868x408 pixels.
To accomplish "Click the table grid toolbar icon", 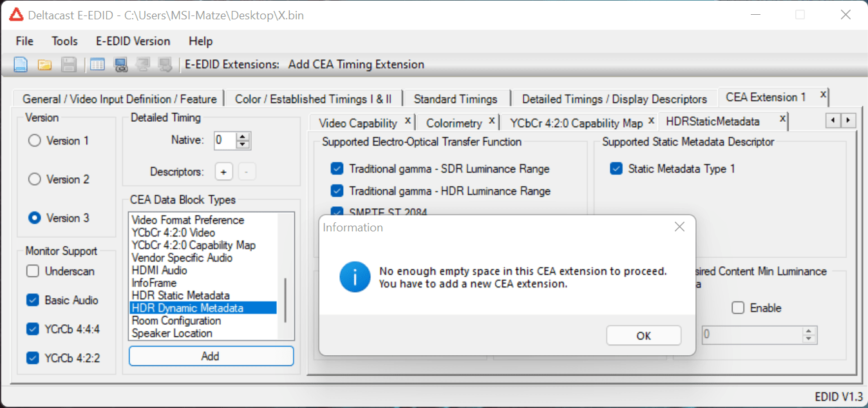I will [x=97, y=64].
